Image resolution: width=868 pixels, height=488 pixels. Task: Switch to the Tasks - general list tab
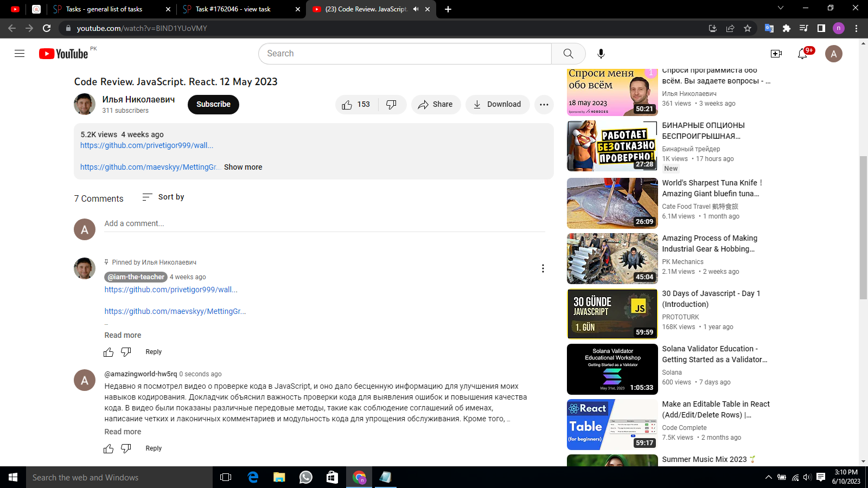tap(111, 9)
